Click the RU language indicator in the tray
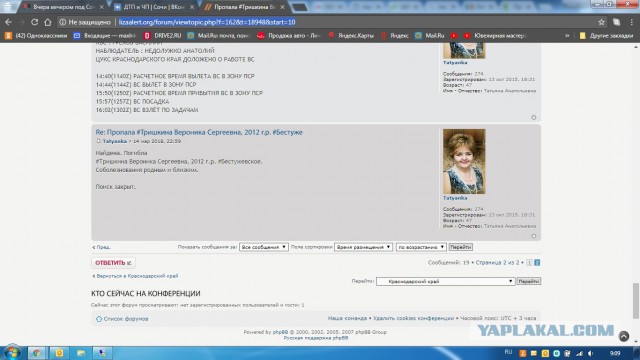This screenshot has height=360, width=640. [x=508, y=352]
